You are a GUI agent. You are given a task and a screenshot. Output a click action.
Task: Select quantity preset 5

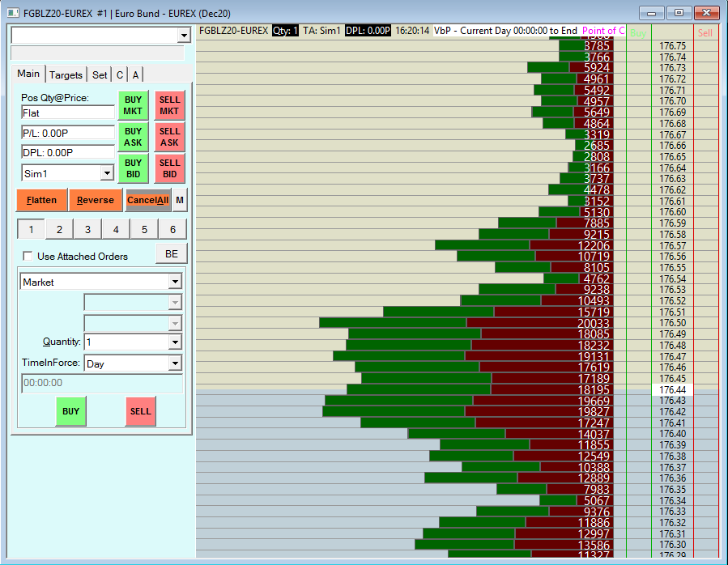pyautogui.click(x=144, y=229)
